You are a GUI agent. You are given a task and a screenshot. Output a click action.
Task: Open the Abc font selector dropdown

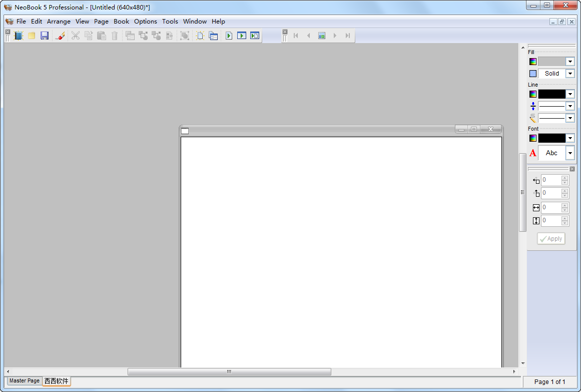(570, 153)
